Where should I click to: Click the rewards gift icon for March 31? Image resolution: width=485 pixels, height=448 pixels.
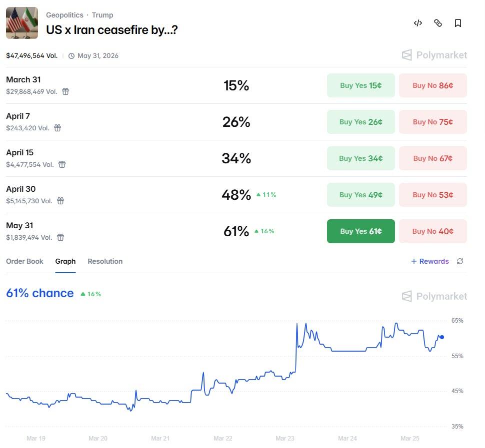tap(65, 91)
